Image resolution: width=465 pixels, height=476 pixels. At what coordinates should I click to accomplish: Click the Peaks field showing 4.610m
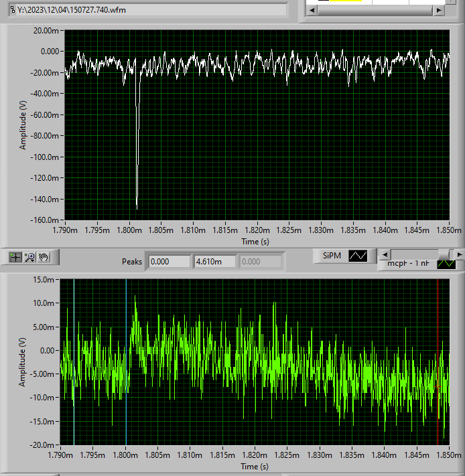coord(214,261)
